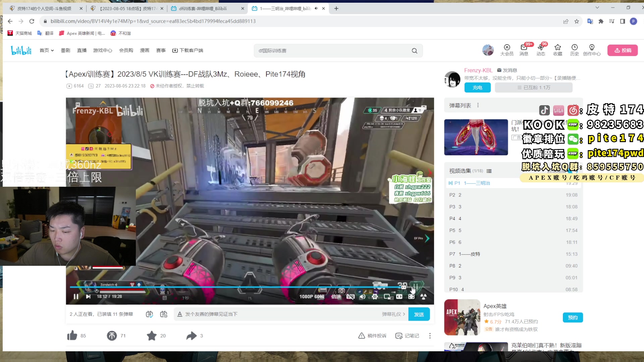Screen dimensions: 644x362
Task: Pause the video playback
Action: [x=76, y=297]
